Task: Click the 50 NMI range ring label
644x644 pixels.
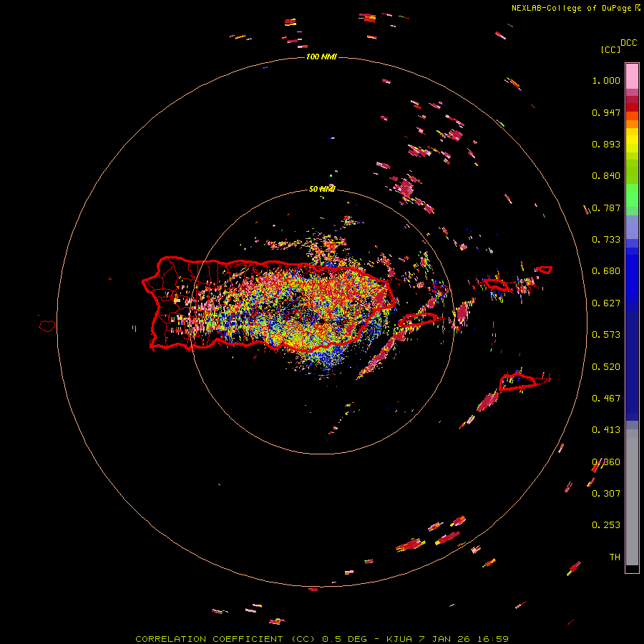Action: click(x=322, y=189)
